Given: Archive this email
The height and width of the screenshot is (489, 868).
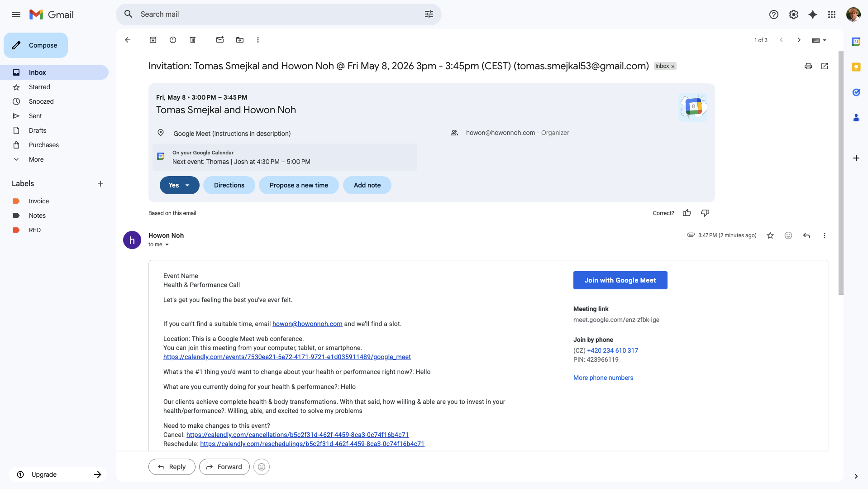Looking at the screenshot, I should (153, 40).
